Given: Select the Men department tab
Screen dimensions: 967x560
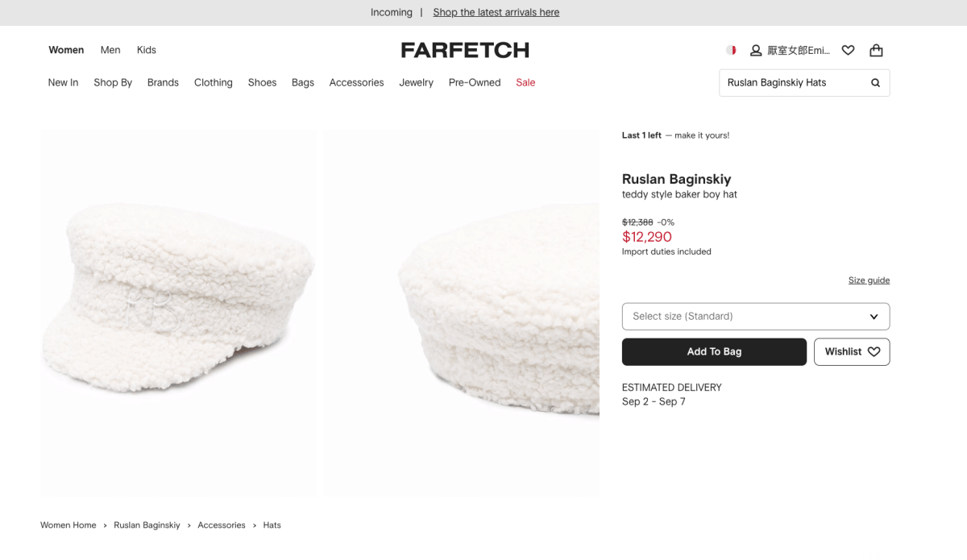Looking at the screenshot, I should point(110,50).
